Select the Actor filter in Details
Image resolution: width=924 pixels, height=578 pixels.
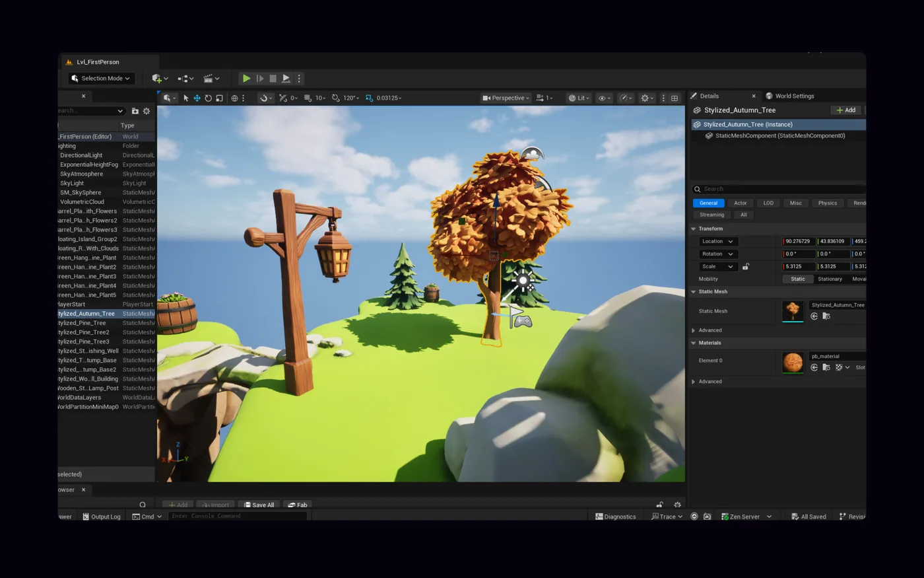coord(741,203)
